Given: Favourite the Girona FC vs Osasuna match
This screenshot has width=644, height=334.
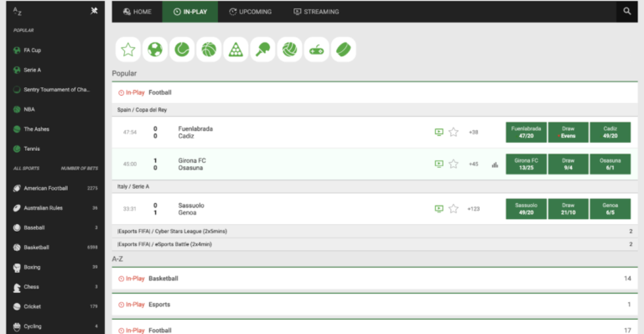Looking at the screenshot, I should click(x=454, y=164).
